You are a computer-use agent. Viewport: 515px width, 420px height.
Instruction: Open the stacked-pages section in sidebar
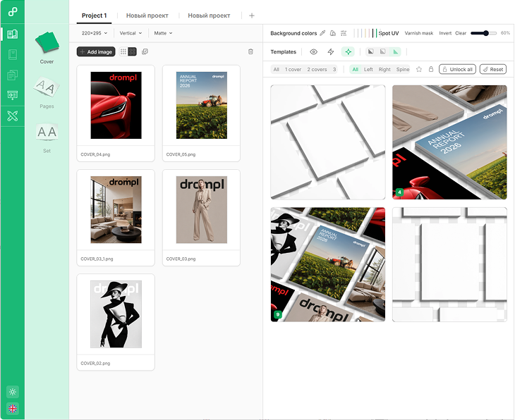point(13,75)
